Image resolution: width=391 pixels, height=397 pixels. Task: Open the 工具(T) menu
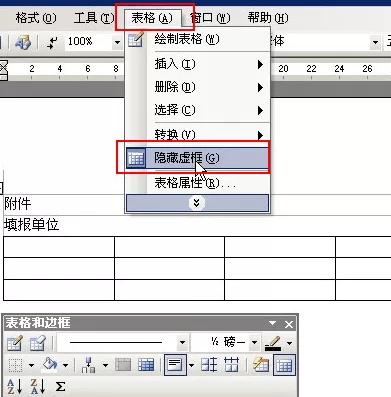(94, 18)
